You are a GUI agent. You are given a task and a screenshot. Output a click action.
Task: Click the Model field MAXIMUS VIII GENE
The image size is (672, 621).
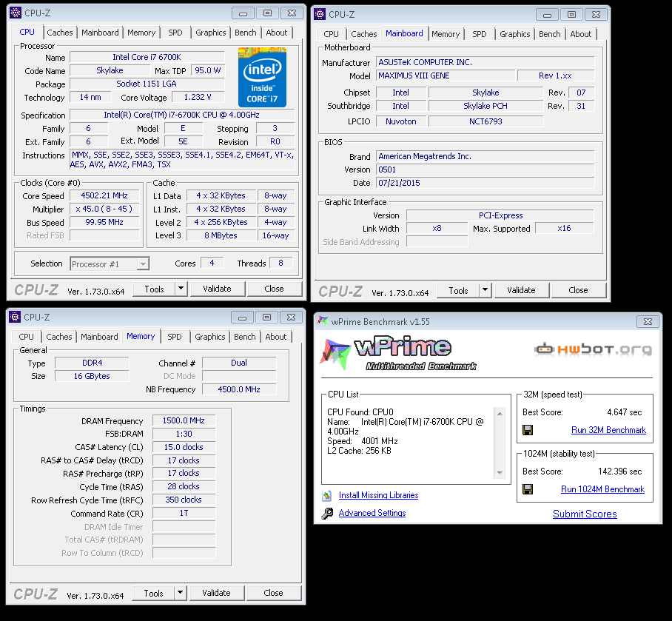pos(446,75)
